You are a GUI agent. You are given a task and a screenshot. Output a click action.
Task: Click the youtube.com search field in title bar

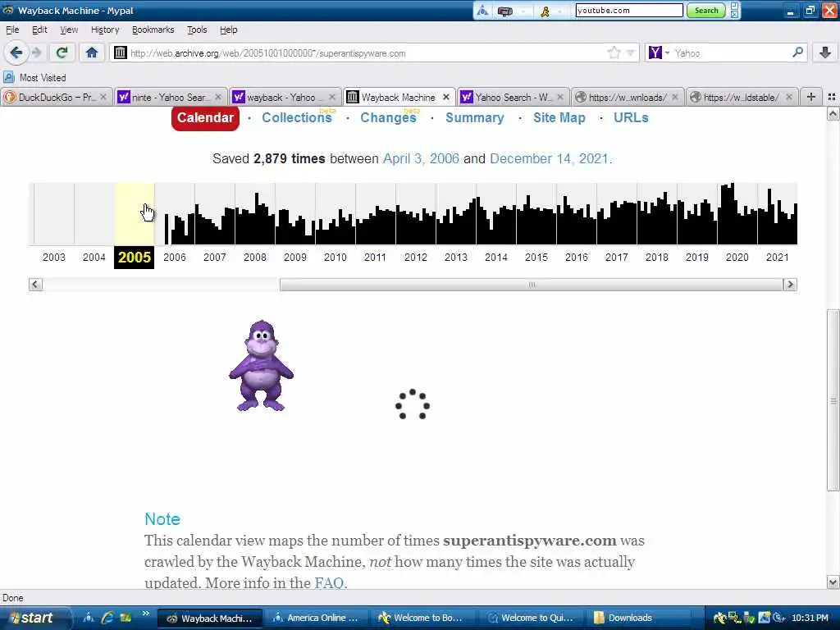(629, 10)
